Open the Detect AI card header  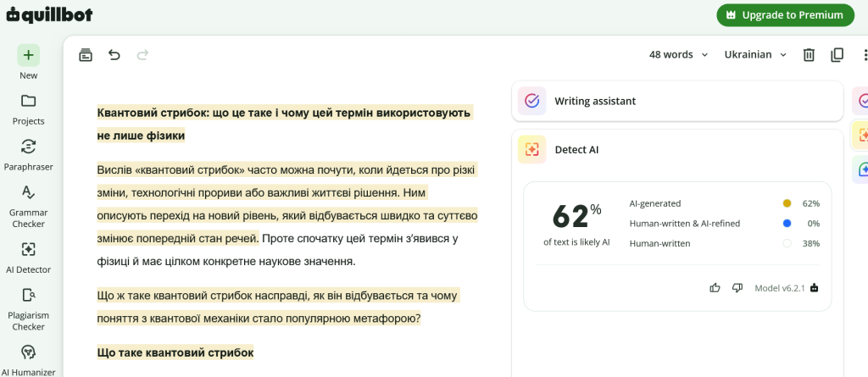(677, 149)
